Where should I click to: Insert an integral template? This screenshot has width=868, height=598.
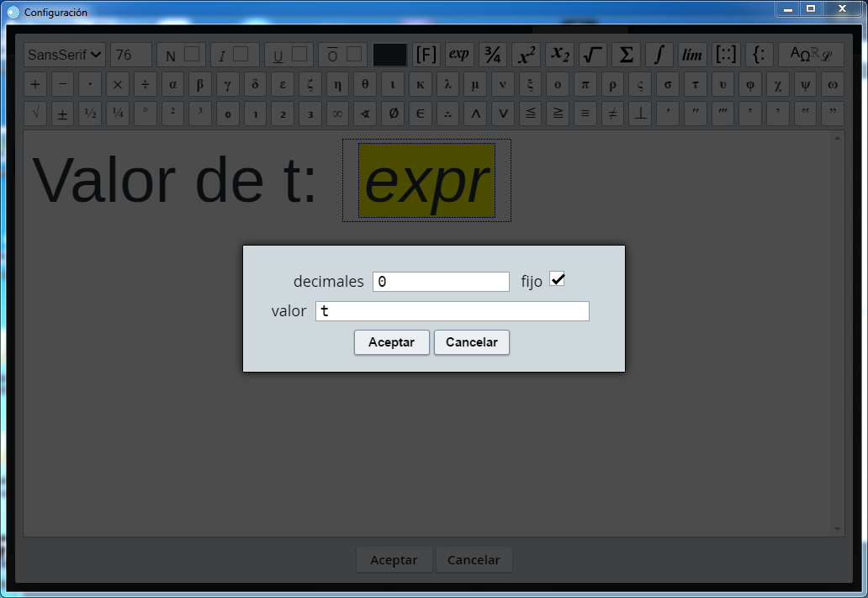[659, 55]
